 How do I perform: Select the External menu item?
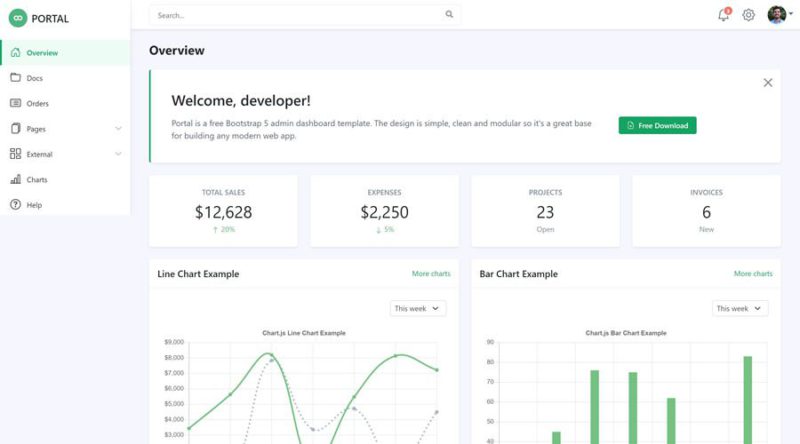click(40, 154)
